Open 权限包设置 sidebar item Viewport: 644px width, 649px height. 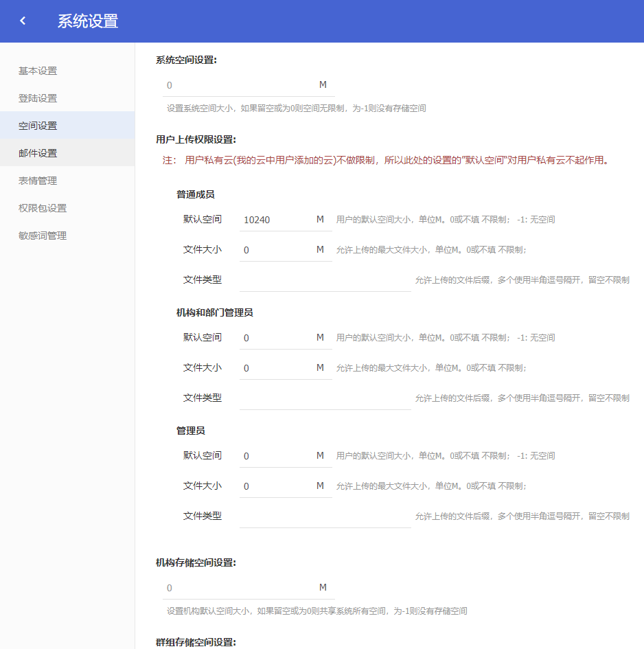43,208
